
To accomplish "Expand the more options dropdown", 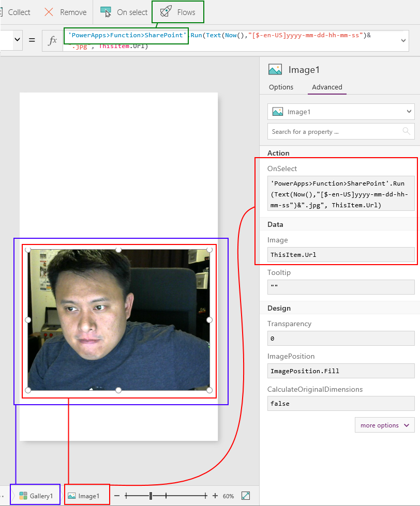I will (384, 425).
